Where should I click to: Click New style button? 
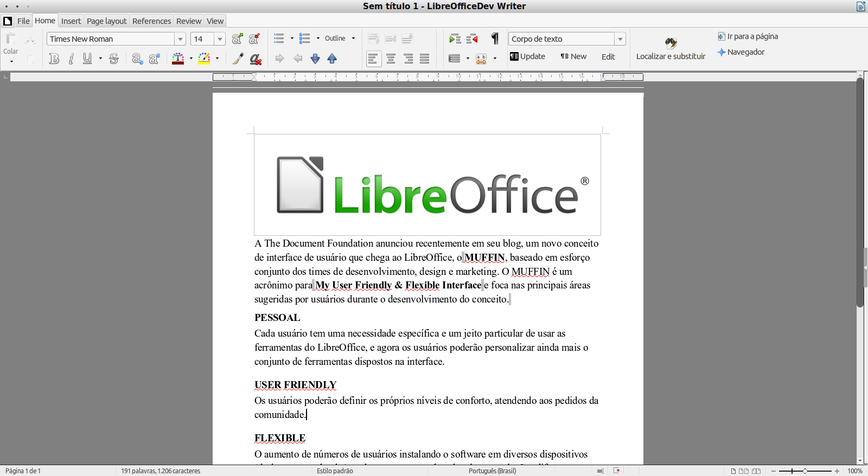(x=573, y=56)
